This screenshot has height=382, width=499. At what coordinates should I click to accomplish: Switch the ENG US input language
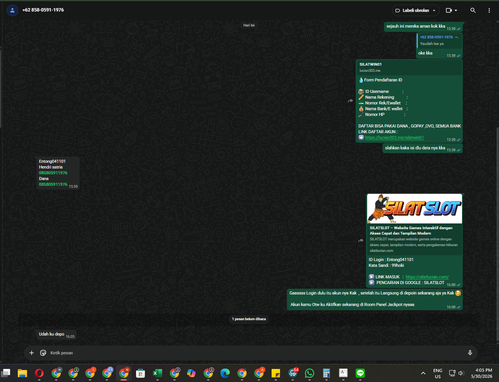pyautogui.click(x=438, y=373)
